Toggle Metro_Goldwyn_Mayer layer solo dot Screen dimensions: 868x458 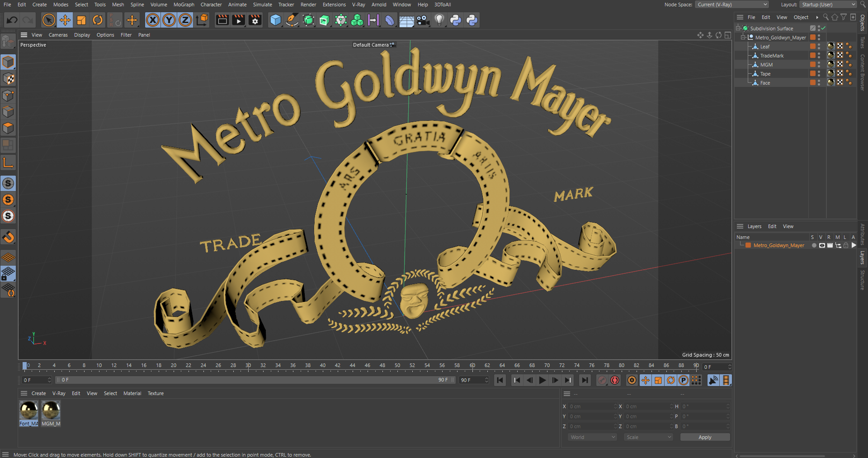[814, 245]
